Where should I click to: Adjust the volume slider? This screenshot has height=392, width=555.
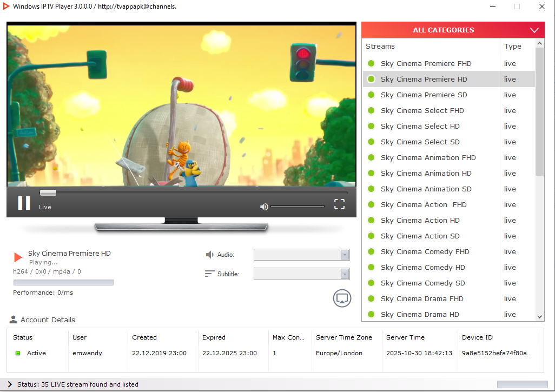click(298, 207)
